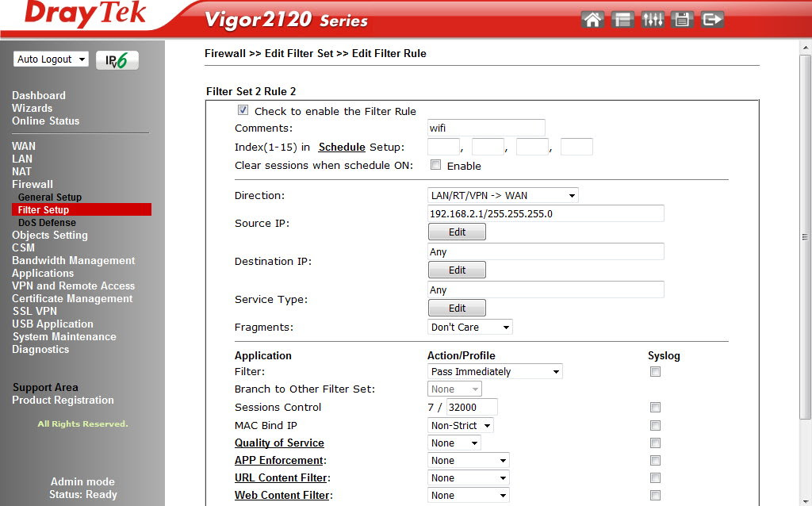Image resolution: width=812 pixels, height=506 pixels.
Task: Follow the Web Content Filter link
Action: pyautogui.click(x=282, y=495)
